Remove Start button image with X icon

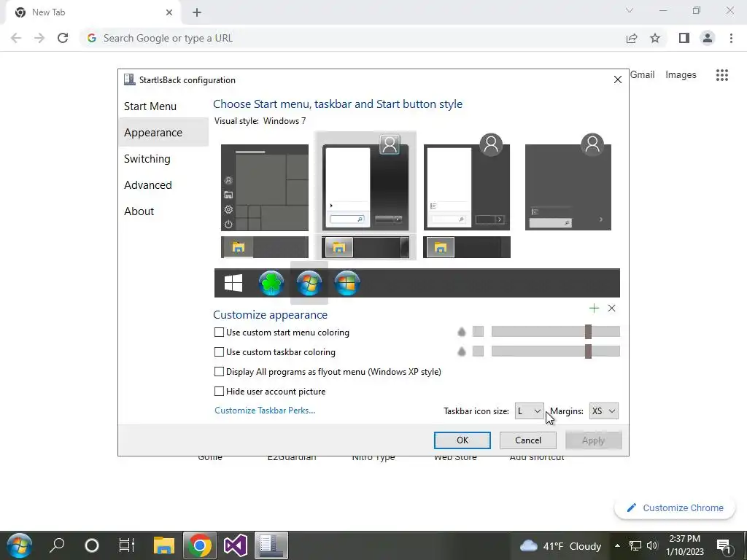click(x=612, y=308)
